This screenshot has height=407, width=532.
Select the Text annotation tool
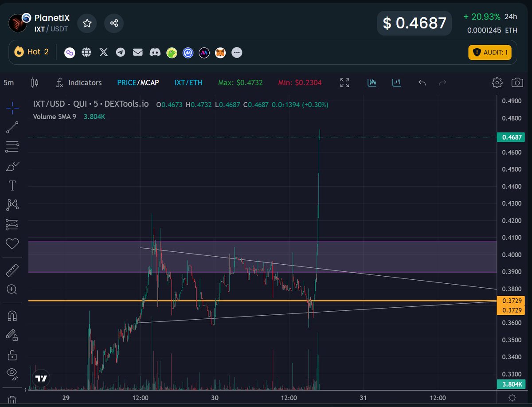12,185
